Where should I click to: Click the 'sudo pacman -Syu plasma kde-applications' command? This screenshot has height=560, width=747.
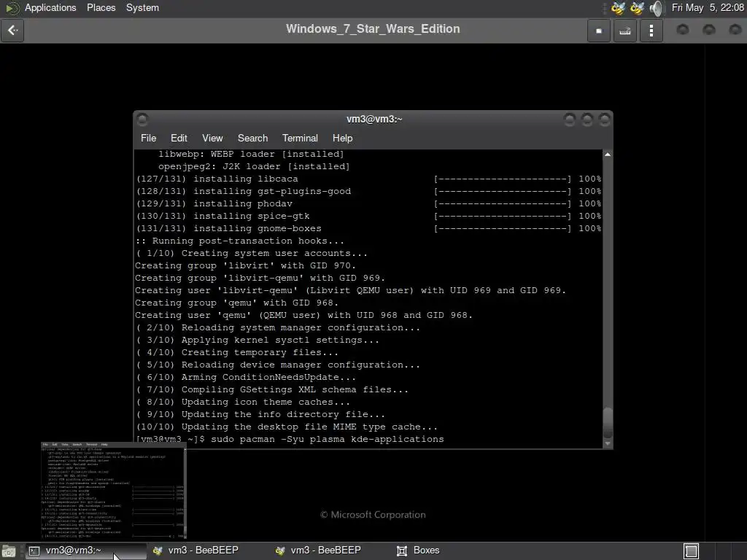click(x=328, y=439)
